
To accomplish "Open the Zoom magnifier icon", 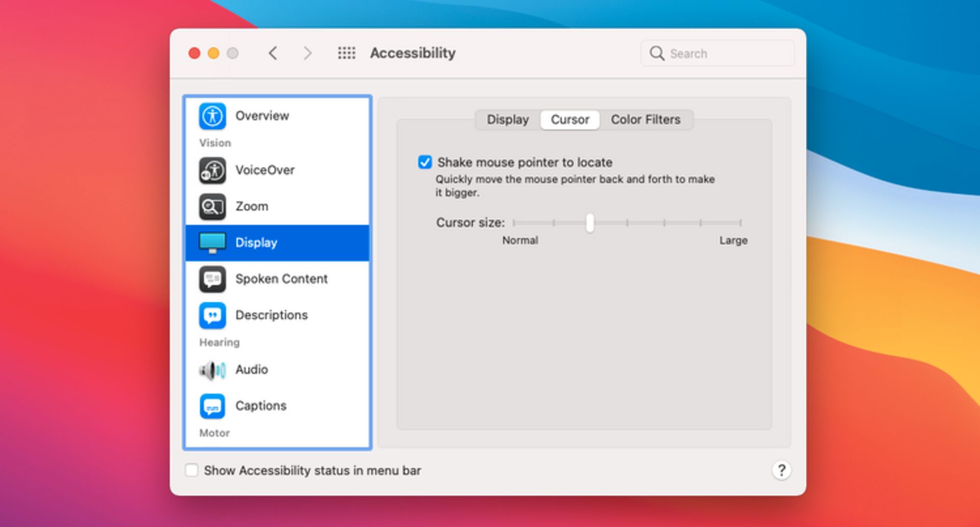I will coord(212,206).
